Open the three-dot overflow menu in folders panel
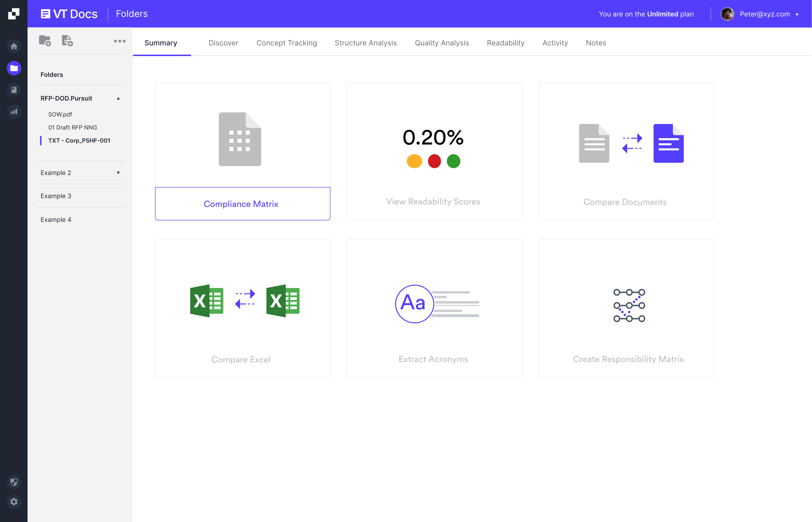Screen dimensions: 812x522 tap(120, 41)
